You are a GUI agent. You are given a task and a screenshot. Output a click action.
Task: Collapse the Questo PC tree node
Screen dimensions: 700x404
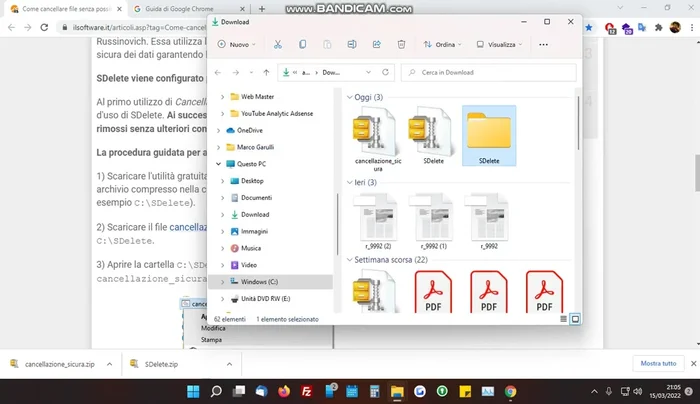[218, 164]
